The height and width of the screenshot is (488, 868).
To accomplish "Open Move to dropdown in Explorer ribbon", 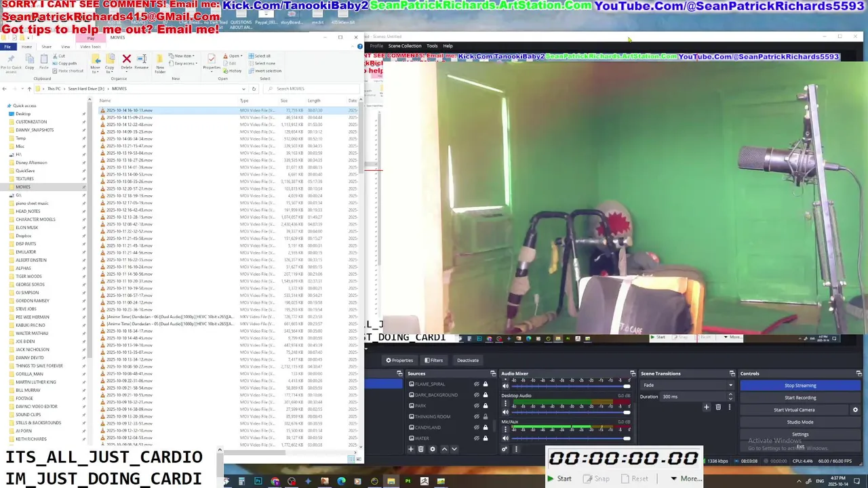I will tap(95, 62).
